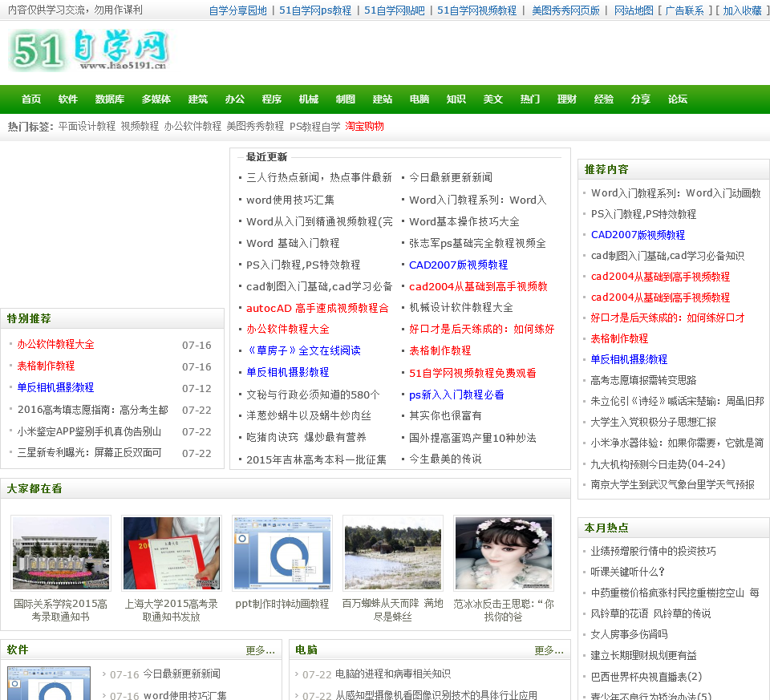Open cad制图入门基础 in 推荐内容
Viewport: 770px width, 700px height.
point(667,256)
